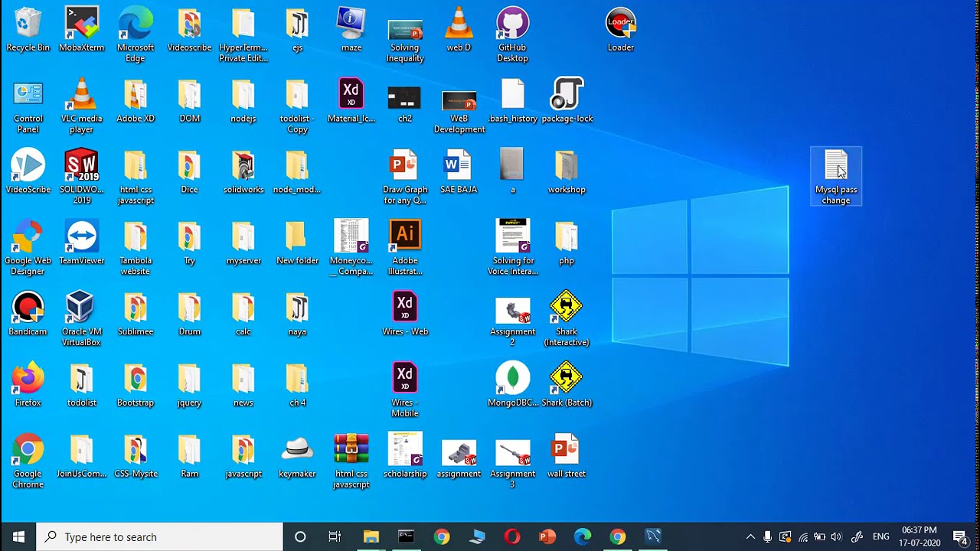Open Opera from the taskbar

512,536
